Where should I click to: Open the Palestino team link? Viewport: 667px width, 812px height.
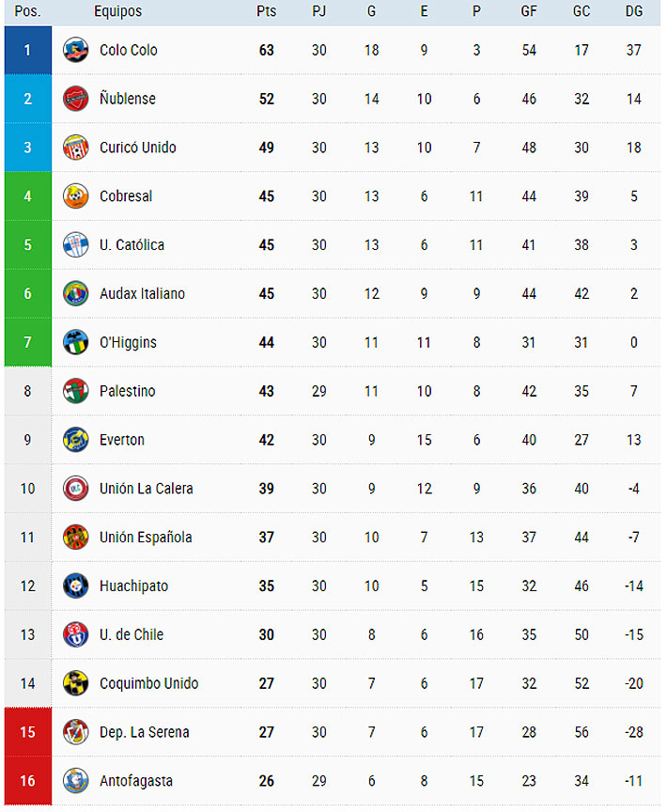pyautogui.click(x=128, y=391)
